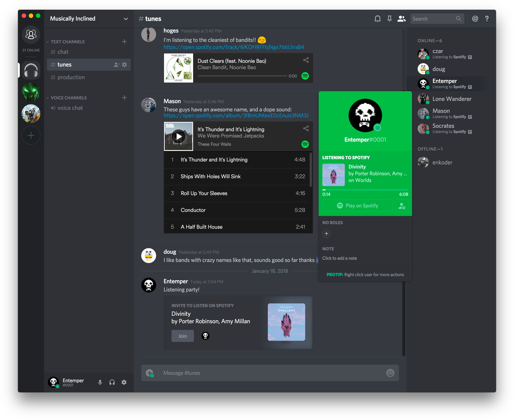Toggle headphones deafen
The height and width of the screenshot is (420, 514).
[x=112, y=382]
